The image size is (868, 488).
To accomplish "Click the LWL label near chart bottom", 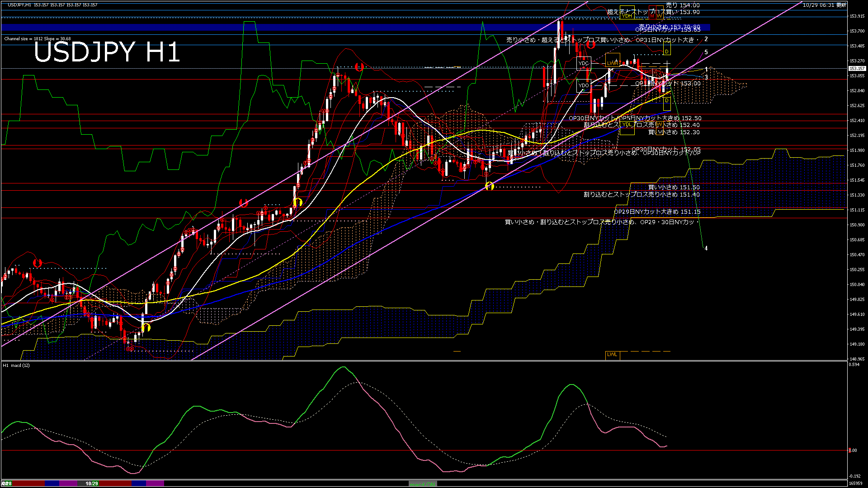I will click(612, 355).
